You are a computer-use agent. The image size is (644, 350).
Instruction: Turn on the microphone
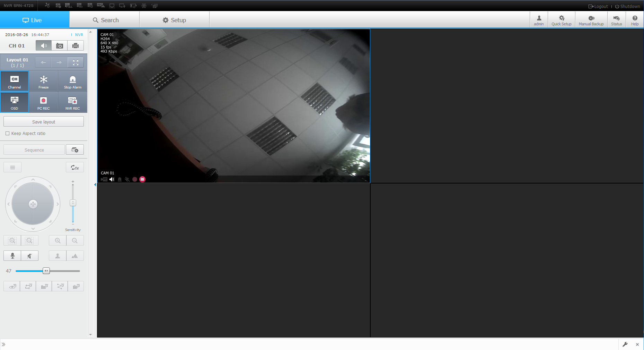coord(12,256)
